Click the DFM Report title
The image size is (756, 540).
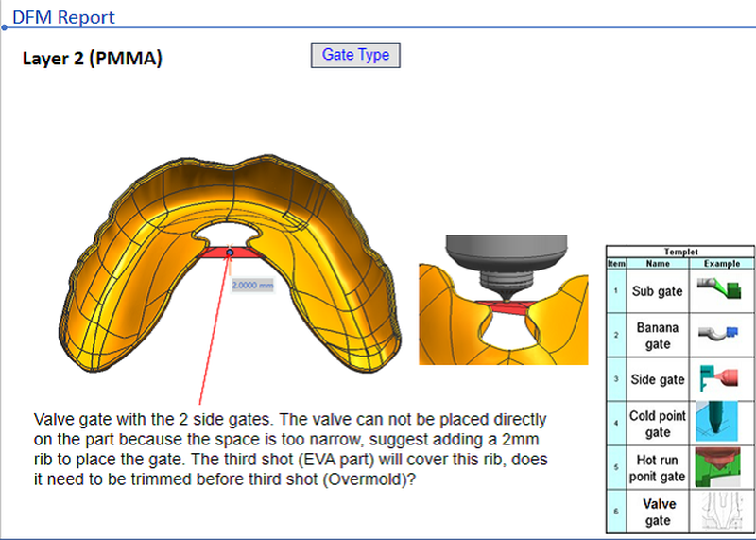click(63, 17)
